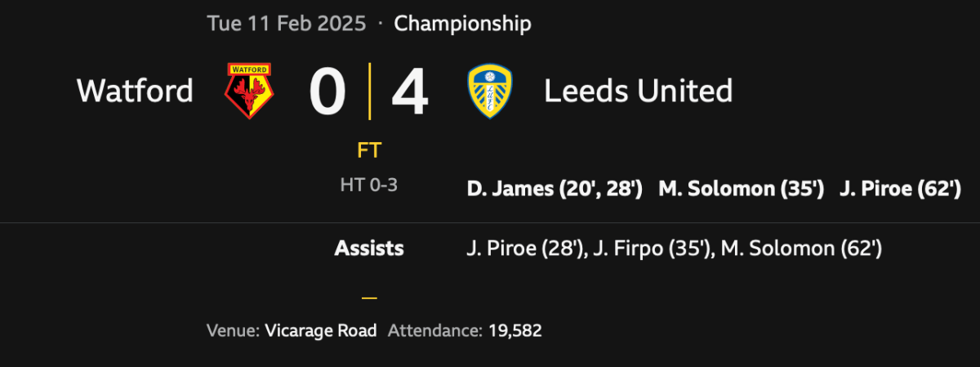Click goalscorer M. Solomon (35')
The width and height of the screenshot is (980, 367).
(741, 189)
